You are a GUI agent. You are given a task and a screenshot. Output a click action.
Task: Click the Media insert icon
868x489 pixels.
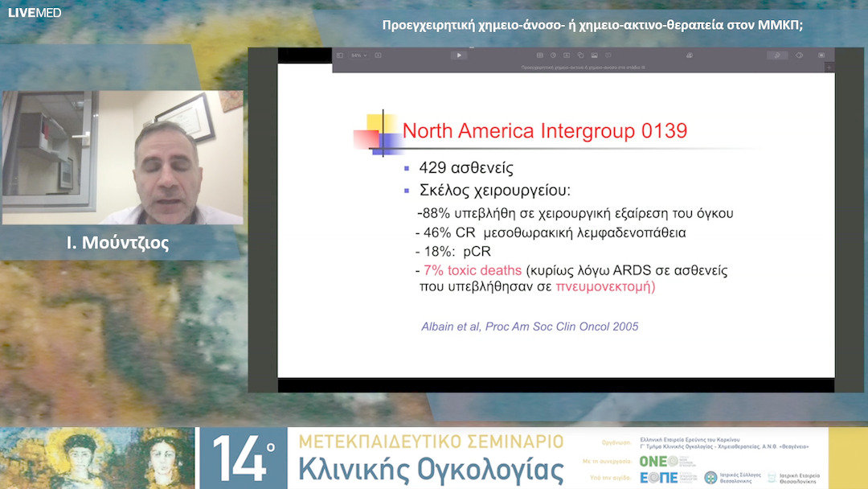coord(594,55)
